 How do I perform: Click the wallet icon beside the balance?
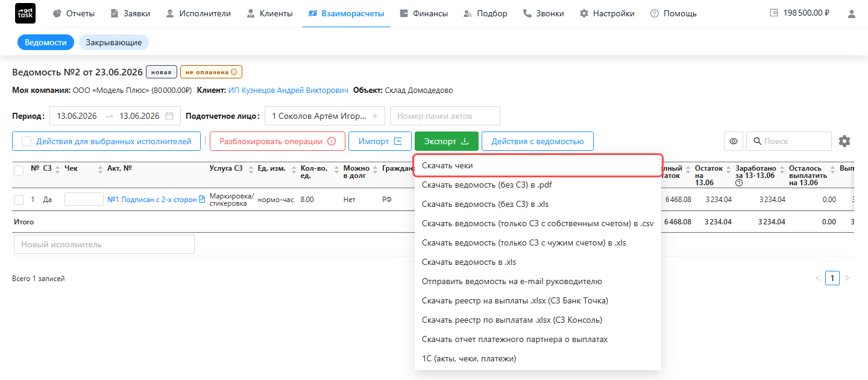775,13
